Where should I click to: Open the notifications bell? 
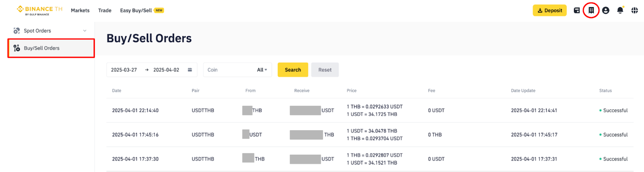(620, 10)
